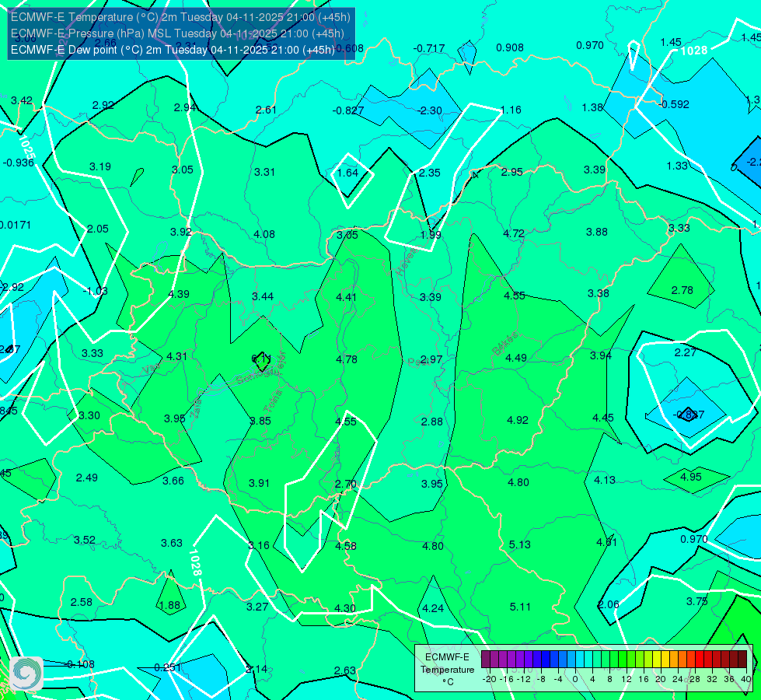Click the 0.908 temperature value
The height and width of the screenshot is (700, 761).
pos(510,47)
